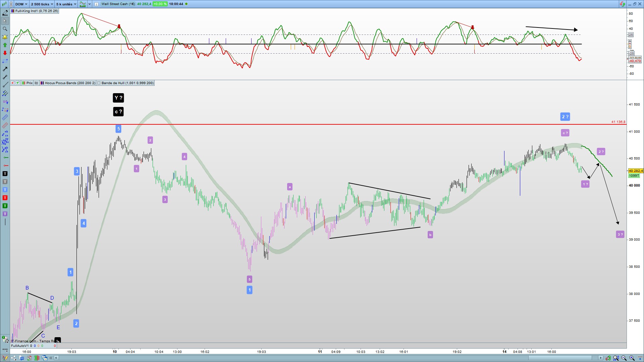The width and height of the screenshot is (644, 362).
Task: Zoom out on the chart
Action: [624, 358]
